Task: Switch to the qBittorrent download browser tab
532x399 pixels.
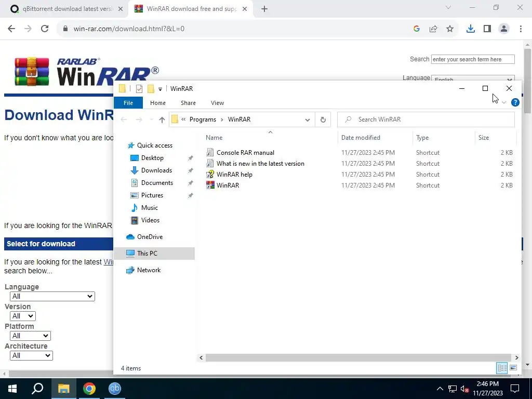Action: pyautogui.click(x=67, y=9)
